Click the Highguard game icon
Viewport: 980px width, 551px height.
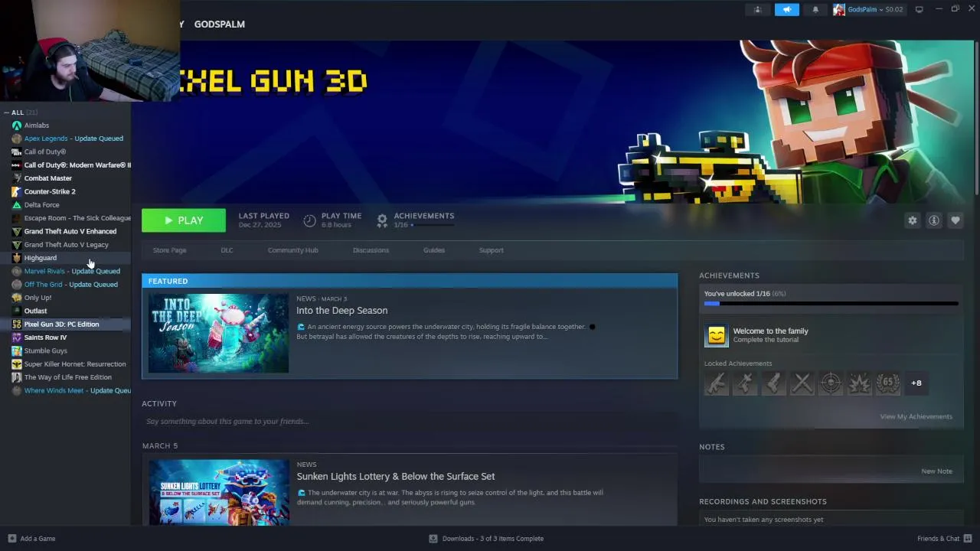17,258
